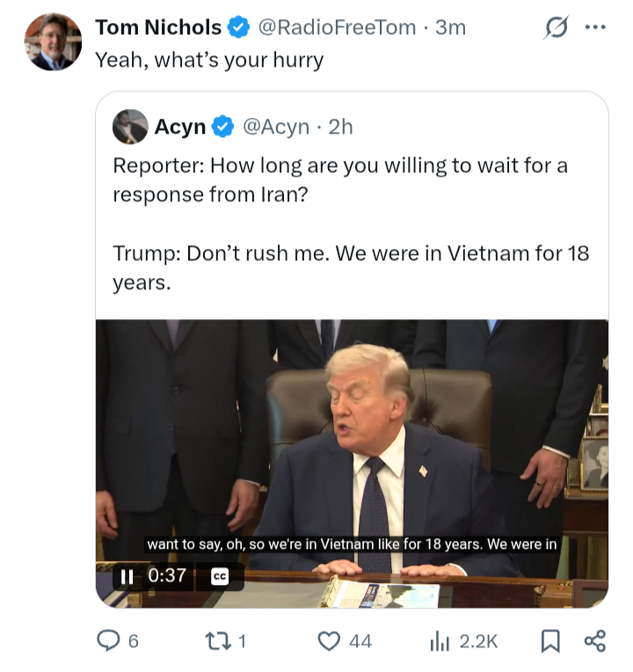This screenshot has width=633, height=672.
Task: Open view analytics bar-chart icon
Action: [x=440, y=641]
